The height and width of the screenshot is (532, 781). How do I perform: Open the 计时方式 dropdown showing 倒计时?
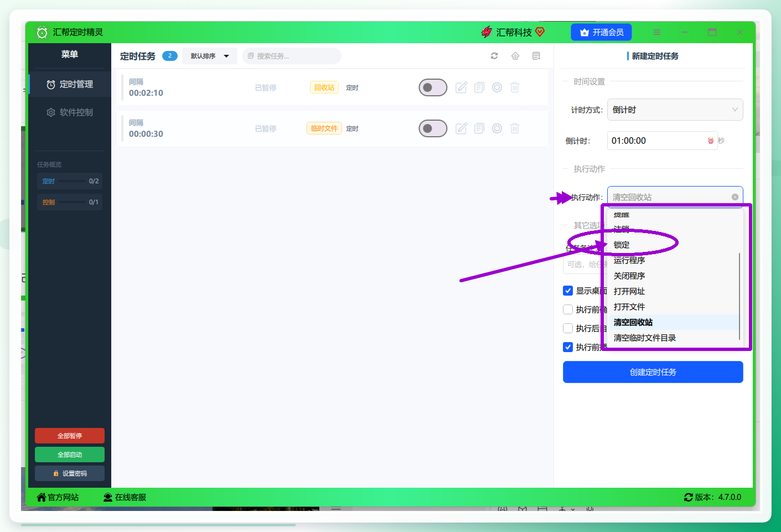point(675,110)
